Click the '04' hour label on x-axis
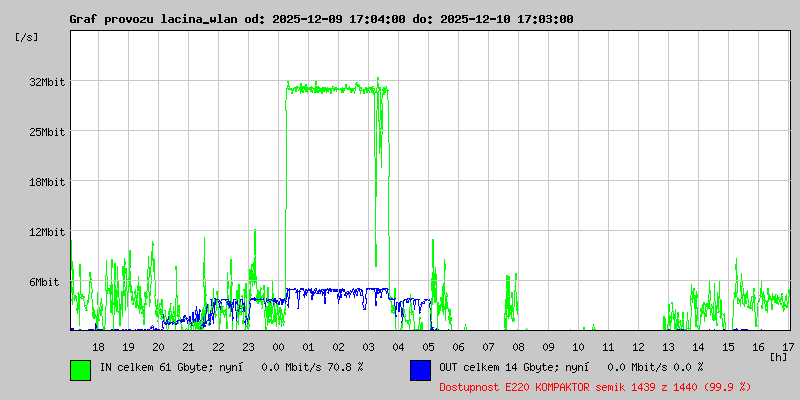This screenshot has width=800, height=400. [398, 347]
